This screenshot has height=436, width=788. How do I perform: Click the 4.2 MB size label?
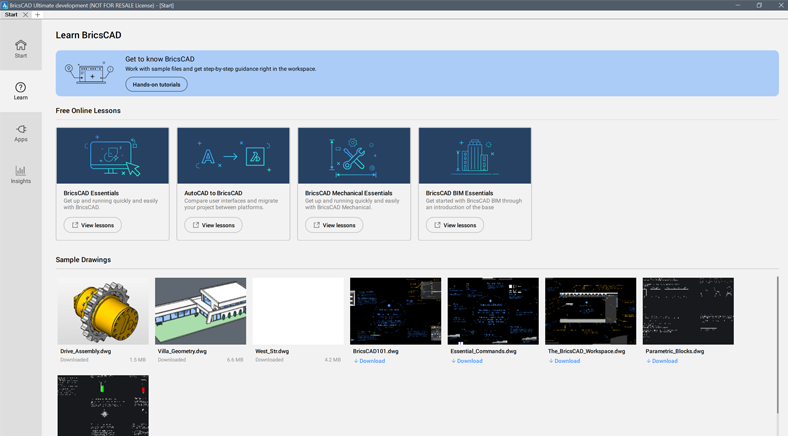click(332, 360)
